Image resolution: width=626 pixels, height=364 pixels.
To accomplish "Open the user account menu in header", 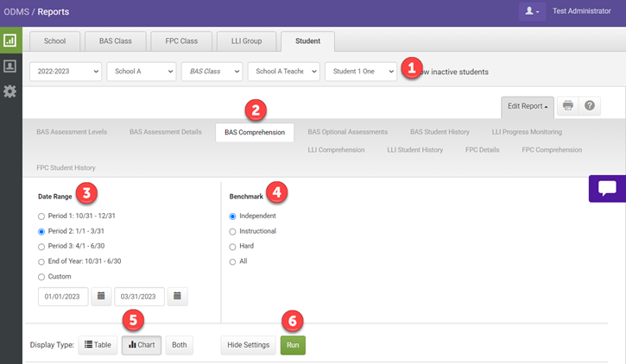I will 532,11.
